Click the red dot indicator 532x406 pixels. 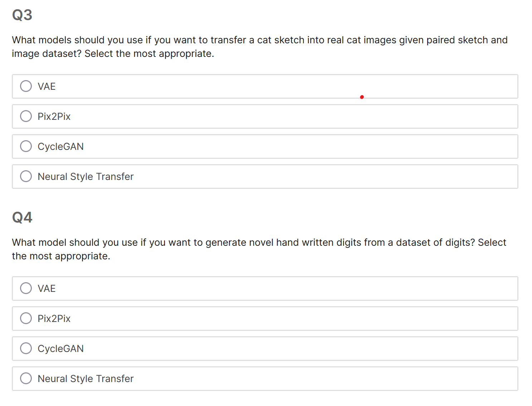point(362,97)
